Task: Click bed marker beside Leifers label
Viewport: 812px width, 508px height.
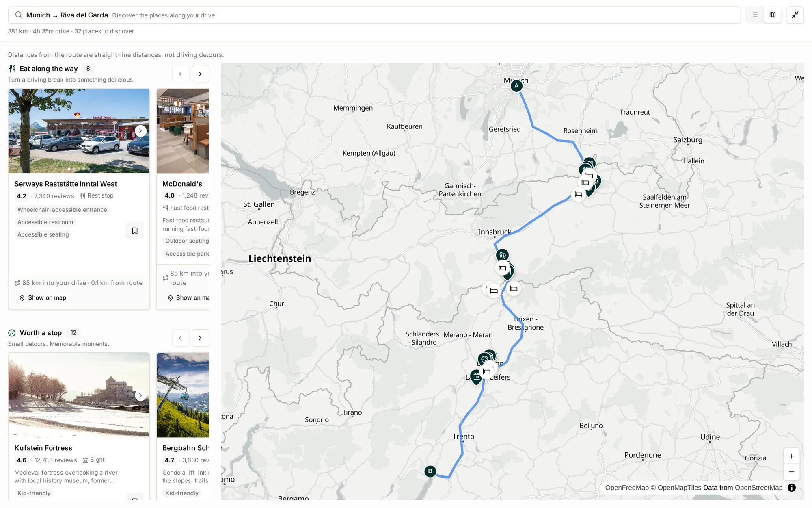Action: tap(486, 371)
